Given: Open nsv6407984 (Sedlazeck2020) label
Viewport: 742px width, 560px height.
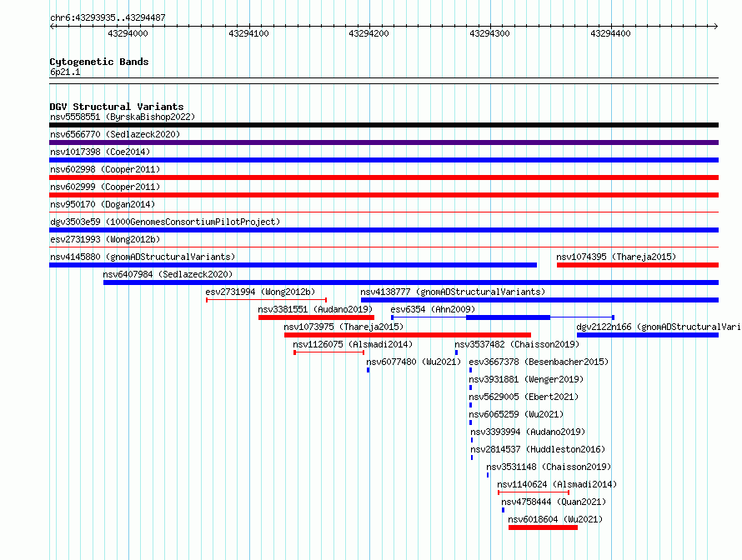Looking at the screenshot, I should click(x=168, y=274).
